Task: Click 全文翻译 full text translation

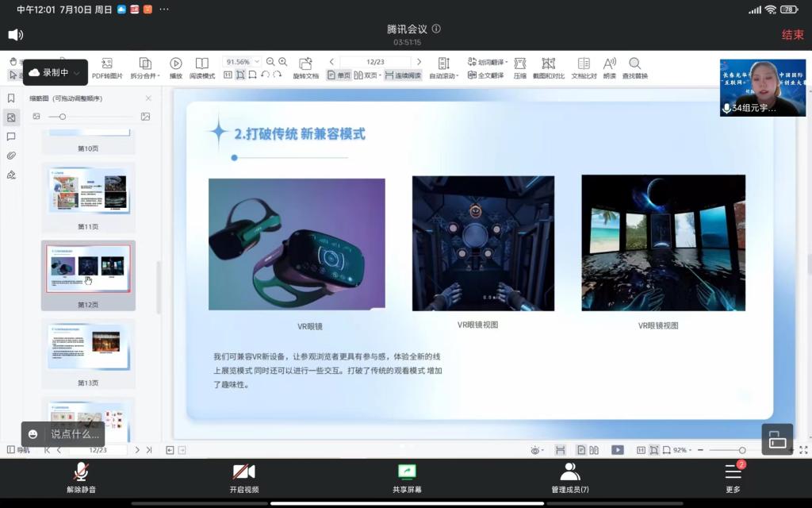Action: pos(486,75)
